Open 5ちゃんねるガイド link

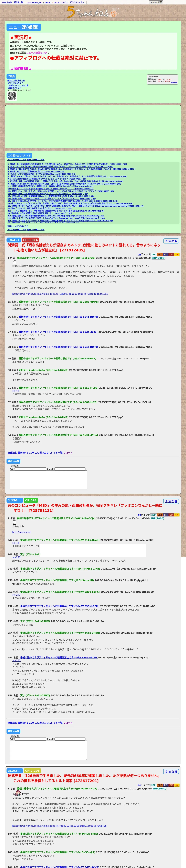[15, 83]
